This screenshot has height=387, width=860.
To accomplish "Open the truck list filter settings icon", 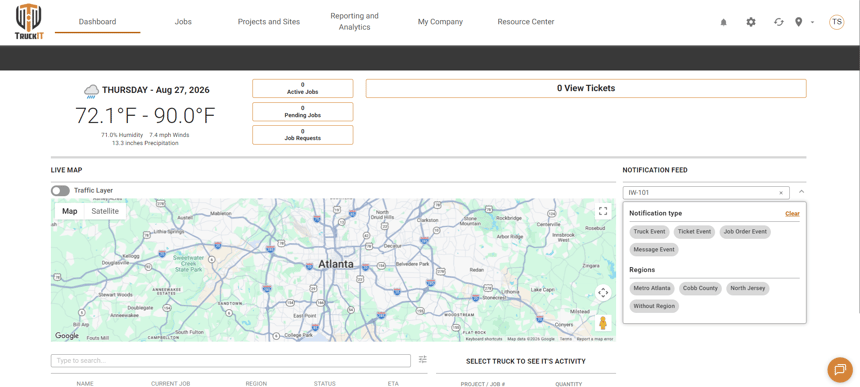I will 423,360.
